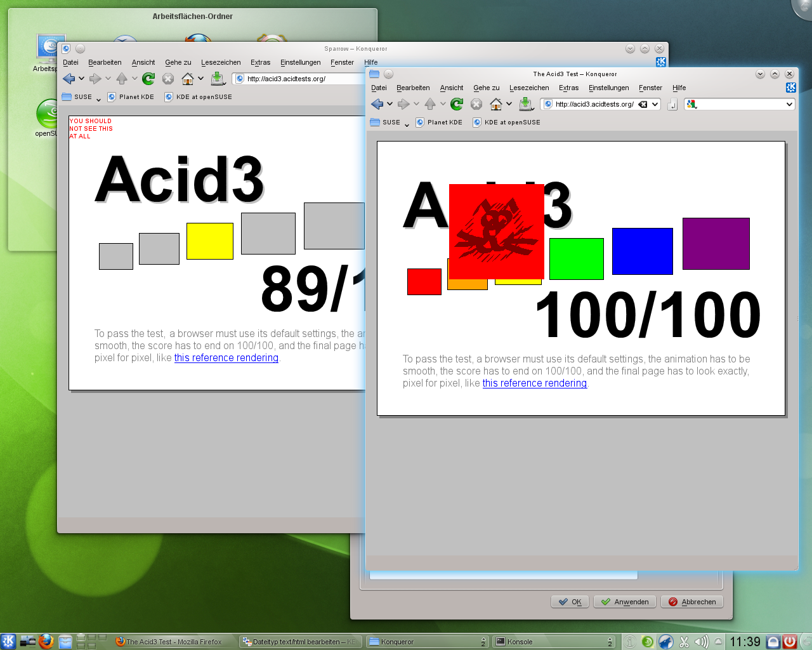Open the Back button history chevron
Screen dimensions: 812x650
coord(391,104)
